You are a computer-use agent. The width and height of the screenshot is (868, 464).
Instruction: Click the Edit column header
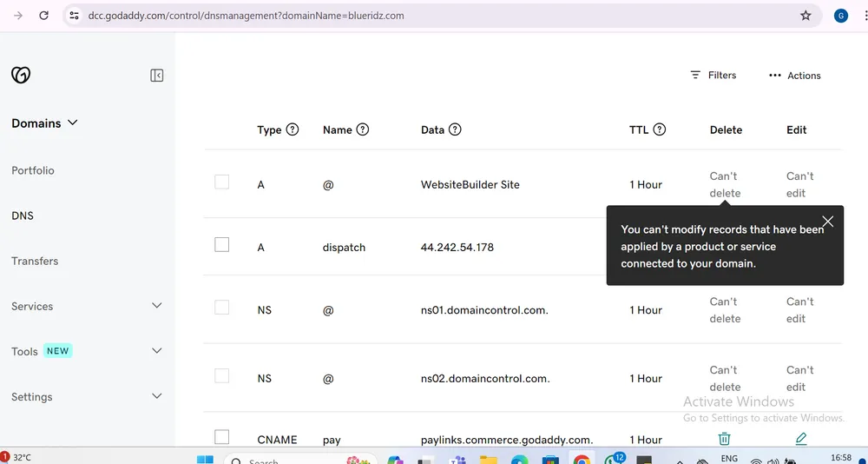(x=797, y=129)
